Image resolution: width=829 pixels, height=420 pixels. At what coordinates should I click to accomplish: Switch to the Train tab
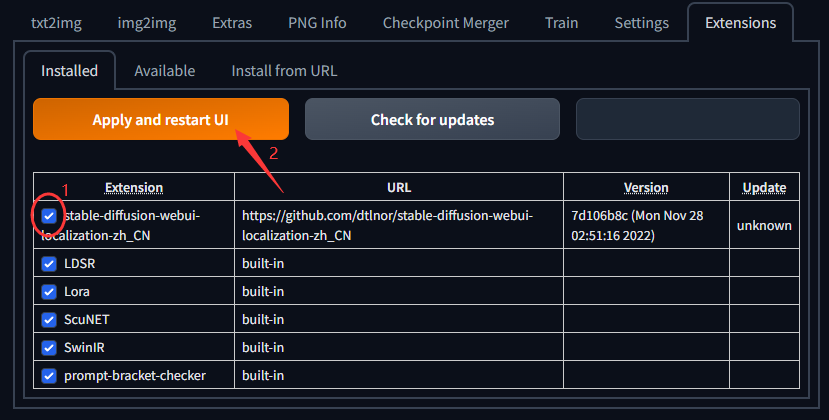click(x=561, y=22)
